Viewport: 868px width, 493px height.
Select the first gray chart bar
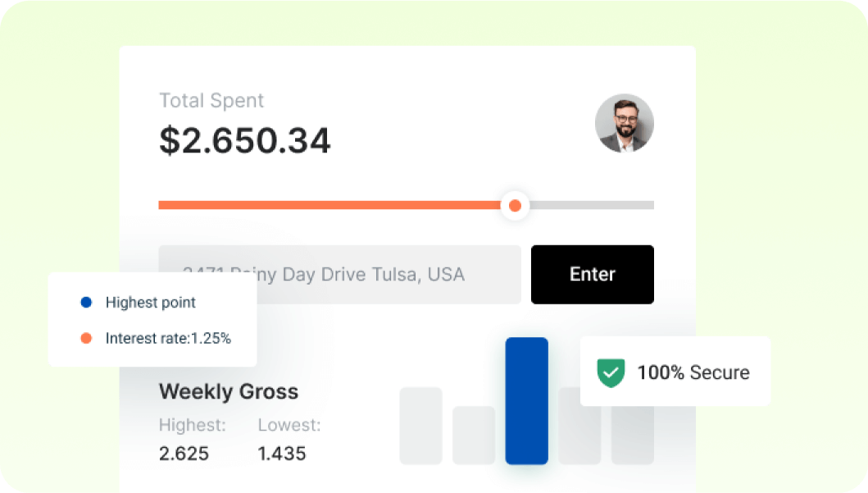click(420, 426)
